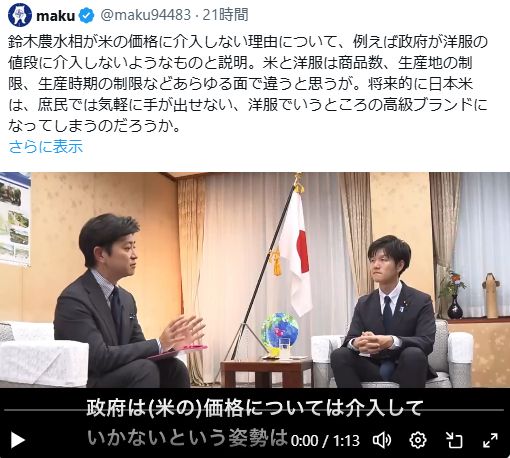Click the video frame showing the interview
Viewport: 510px width, 458px height.
pyautogui.click(x=255, y=280)
